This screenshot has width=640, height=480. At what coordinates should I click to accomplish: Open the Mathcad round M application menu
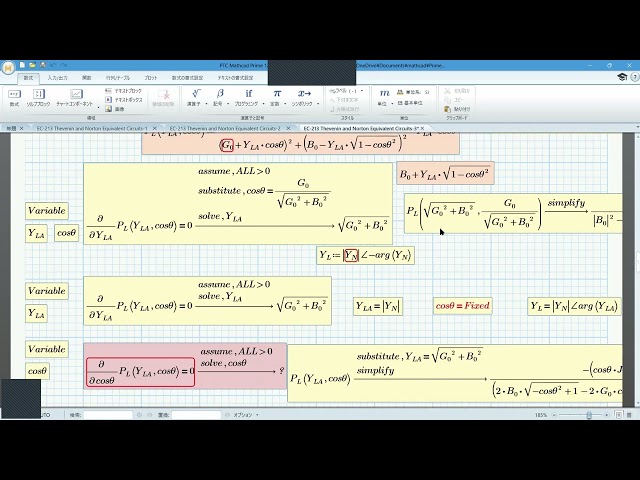(x=8, y=68)
